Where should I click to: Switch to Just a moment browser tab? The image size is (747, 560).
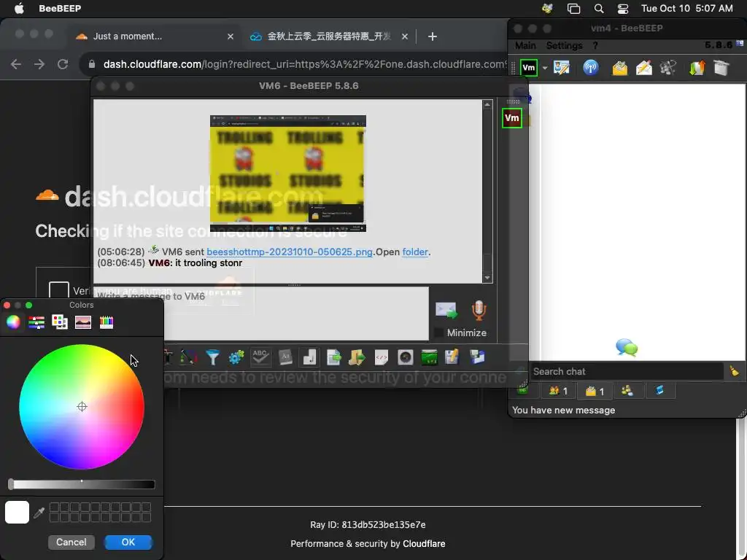(155, 36)
